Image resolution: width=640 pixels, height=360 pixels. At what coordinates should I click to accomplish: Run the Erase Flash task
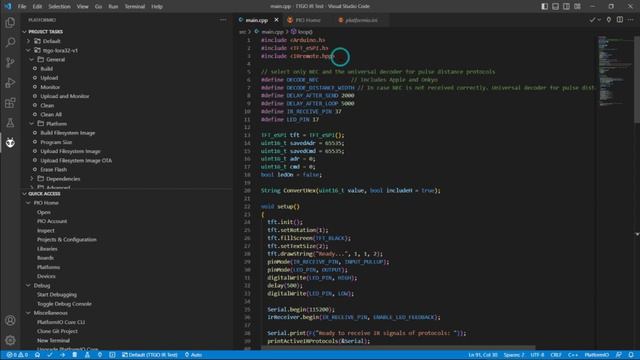(53, 169)
